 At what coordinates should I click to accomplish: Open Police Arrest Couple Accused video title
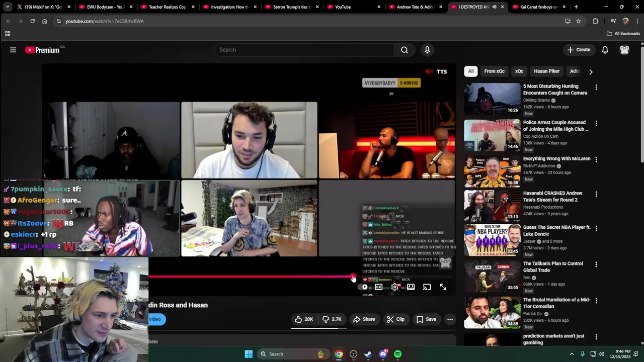(x=555, y=126)
